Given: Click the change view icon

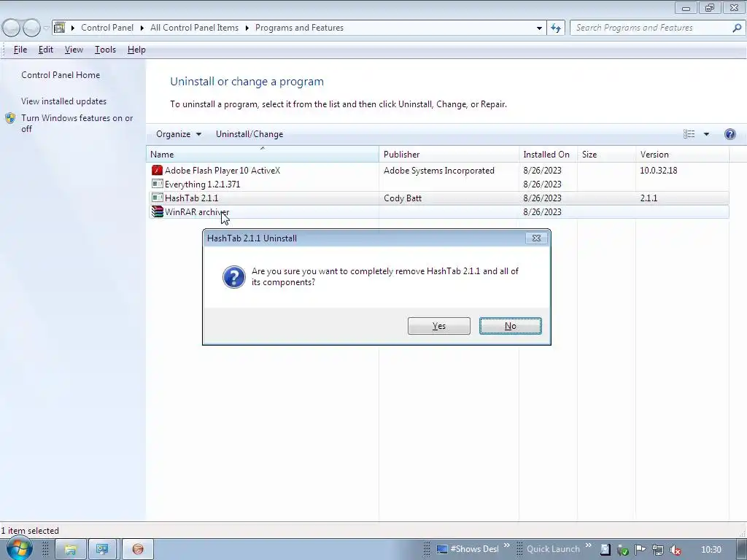Looking at the screenshot, I should [x=689, y=134].
